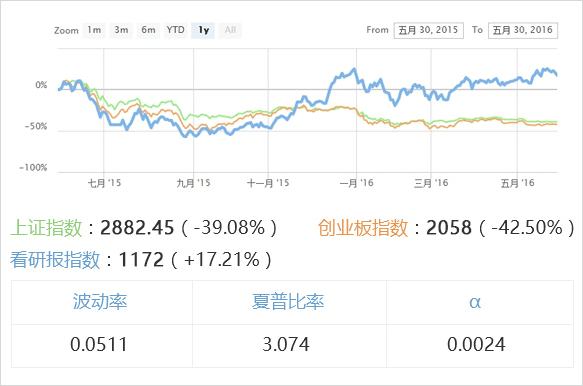Click the 夏普比率 column header

tap(288, 302)
